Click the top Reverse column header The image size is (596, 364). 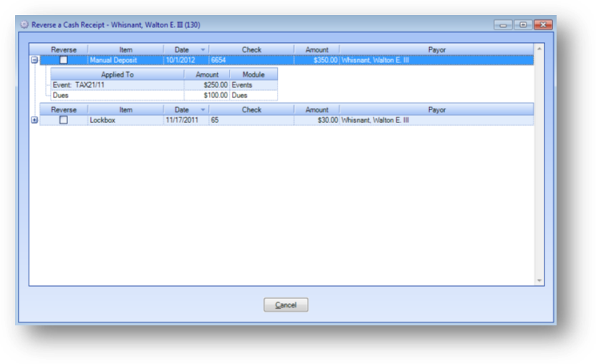(x=64, y=50)
